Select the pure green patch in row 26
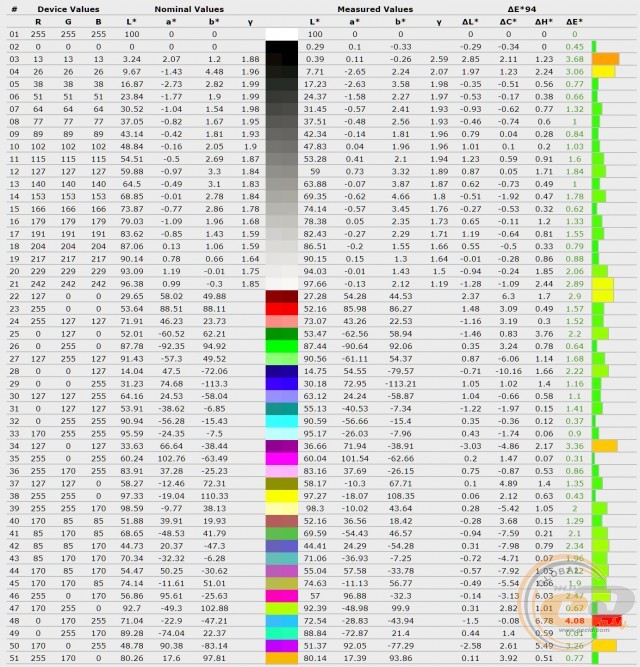 282,346
